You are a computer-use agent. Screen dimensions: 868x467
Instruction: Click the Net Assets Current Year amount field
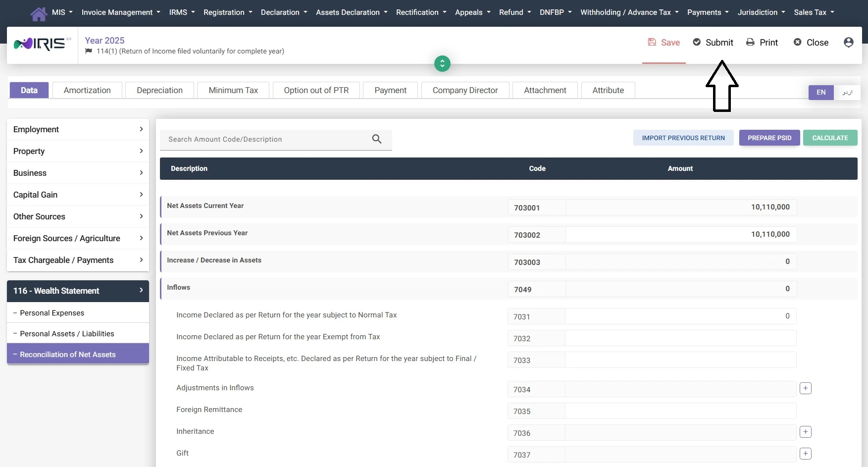click(x=681, y=207)
